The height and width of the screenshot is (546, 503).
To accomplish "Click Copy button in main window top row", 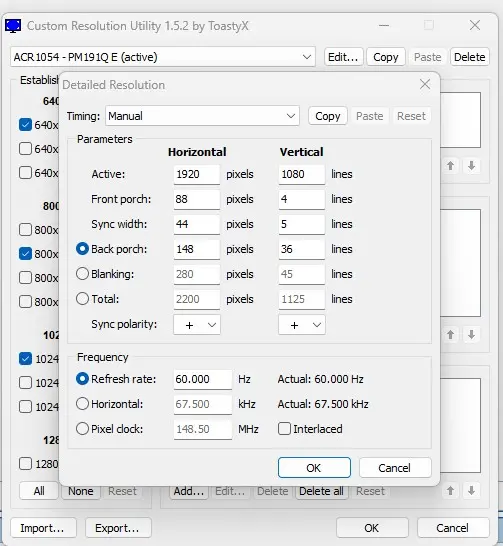I will click(385, 57).
